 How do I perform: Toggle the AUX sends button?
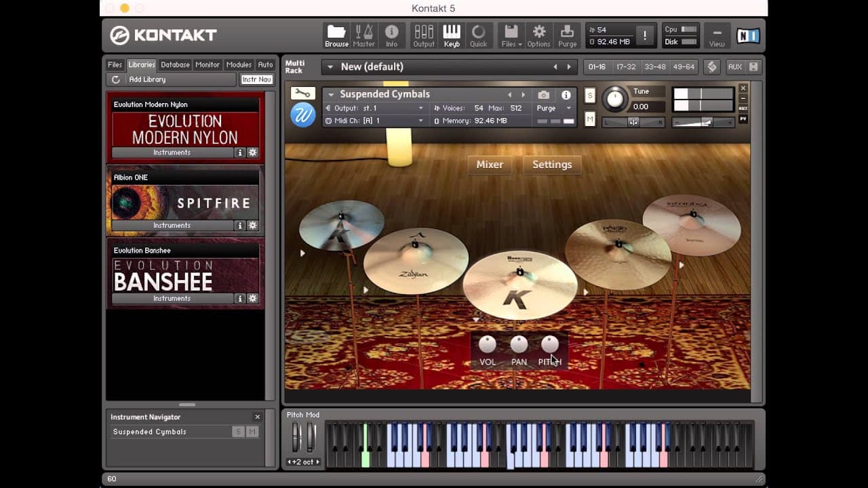pyautogui.click(x=734, y=66)
